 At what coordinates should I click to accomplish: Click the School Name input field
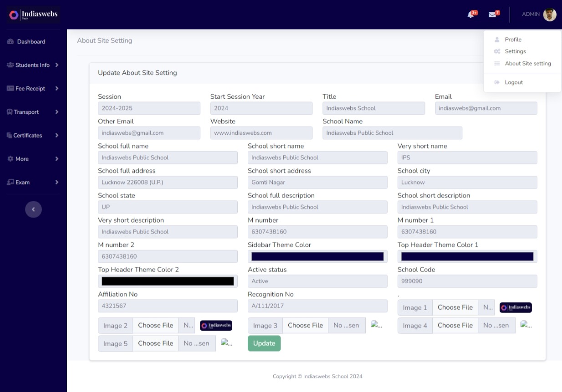pos(393,133)
